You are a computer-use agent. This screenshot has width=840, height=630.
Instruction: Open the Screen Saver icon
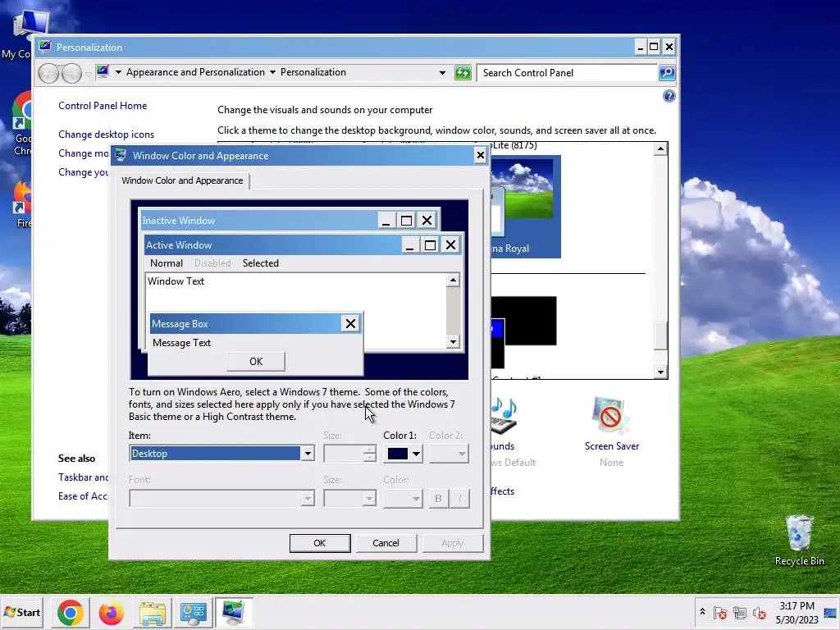pyautogui.click(x=611, y=416)
